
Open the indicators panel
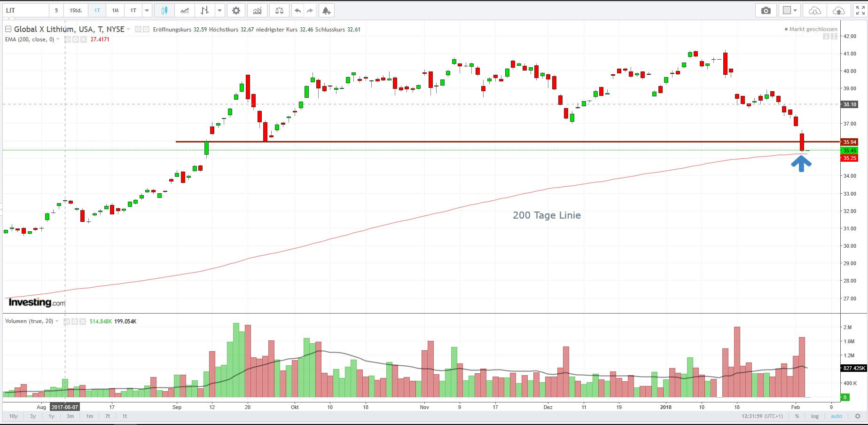258,10
